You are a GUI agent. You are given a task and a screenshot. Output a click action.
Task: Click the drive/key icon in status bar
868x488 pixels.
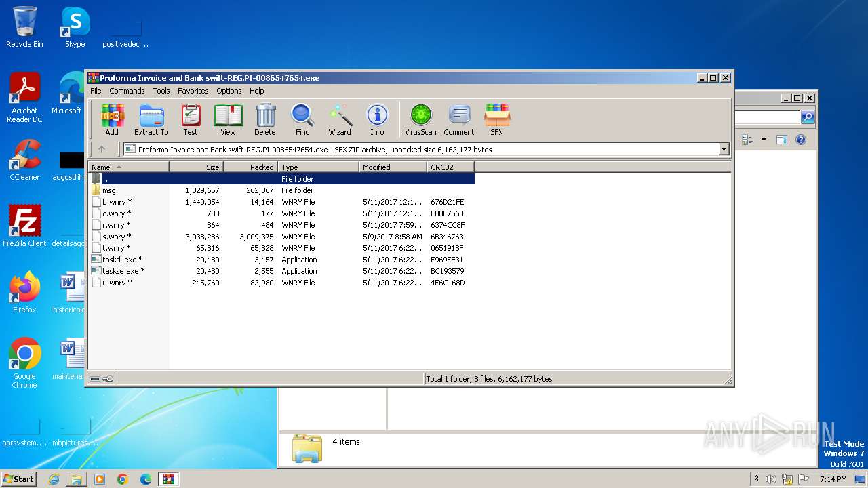click(102, 379)
